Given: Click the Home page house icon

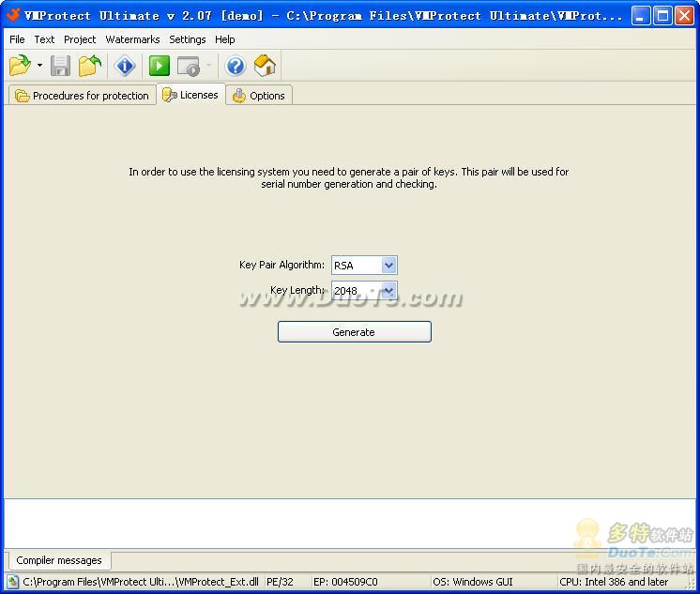Looking at the screenshot, I should (265, 66).
